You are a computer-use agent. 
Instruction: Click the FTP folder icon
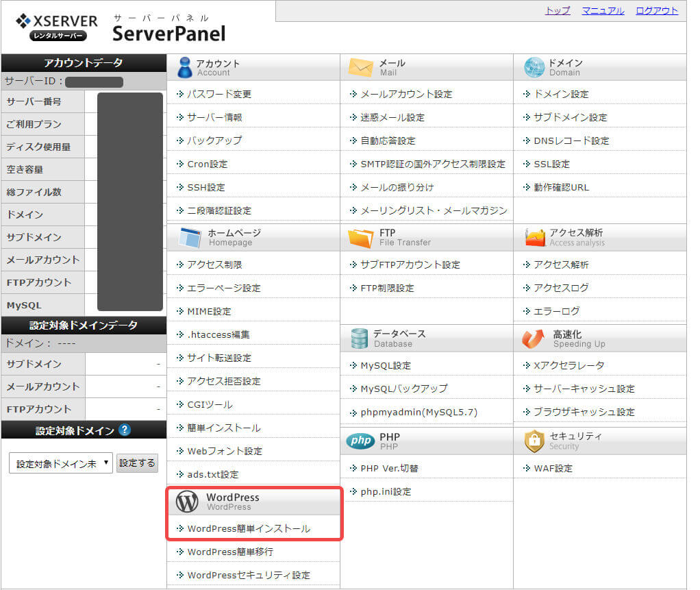(x=360, y=237)
